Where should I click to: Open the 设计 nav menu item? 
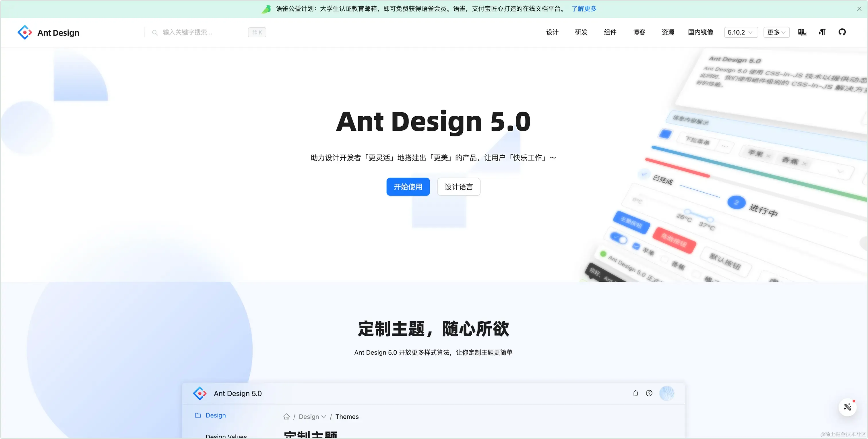[x=552, y=32]
